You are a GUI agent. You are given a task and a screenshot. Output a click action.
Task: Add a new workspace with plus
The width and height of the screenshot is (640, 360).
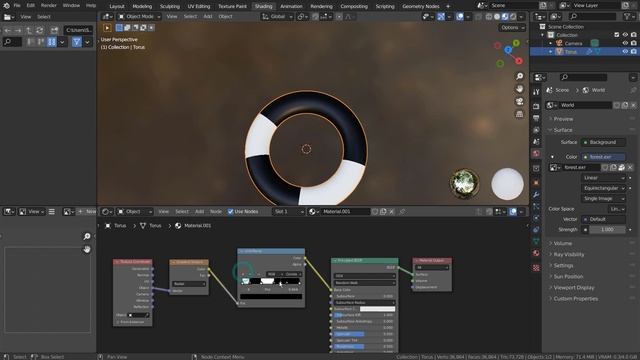(448, 6)
